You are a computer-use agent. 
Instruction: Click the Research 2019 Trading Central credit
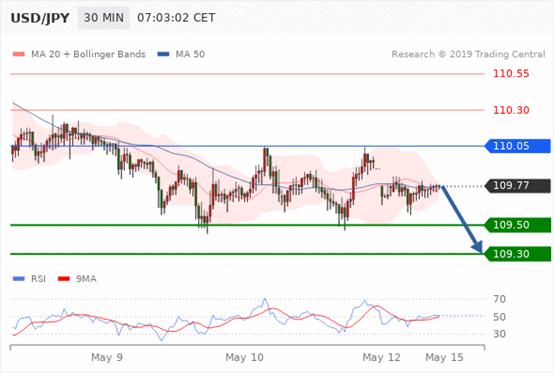click(468, 54)
